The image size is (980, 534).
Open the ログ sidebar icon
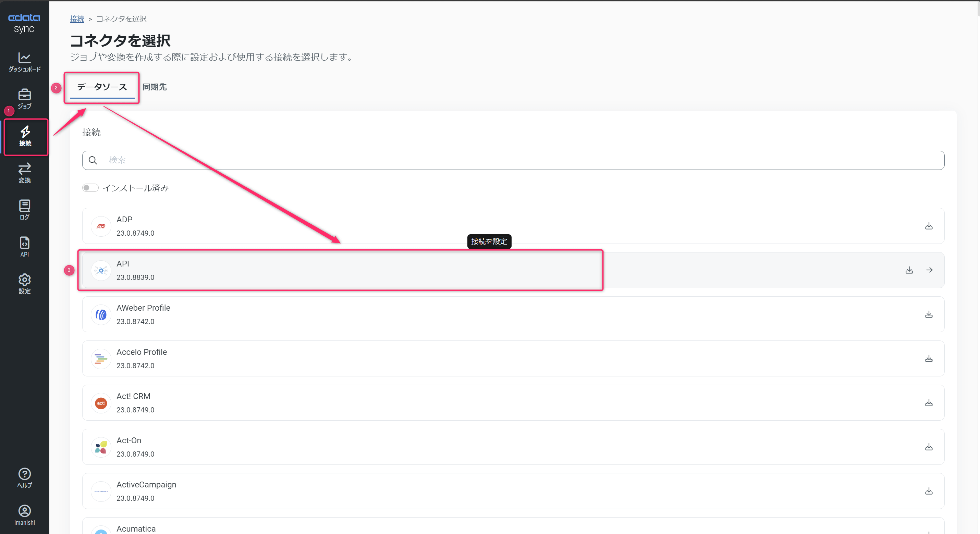(x=24, y=210)
